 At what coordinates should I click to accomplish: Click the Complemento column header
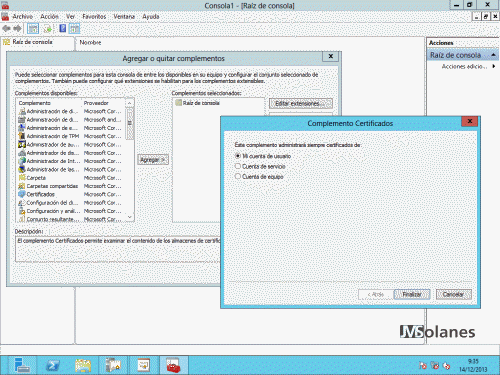click(x=35, y=103)
